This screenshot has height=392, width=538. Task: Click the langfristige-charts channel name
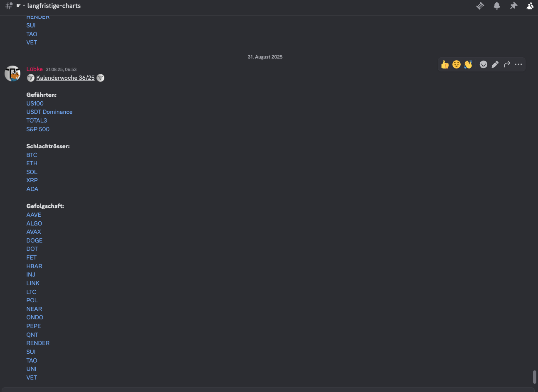point(54,6)
